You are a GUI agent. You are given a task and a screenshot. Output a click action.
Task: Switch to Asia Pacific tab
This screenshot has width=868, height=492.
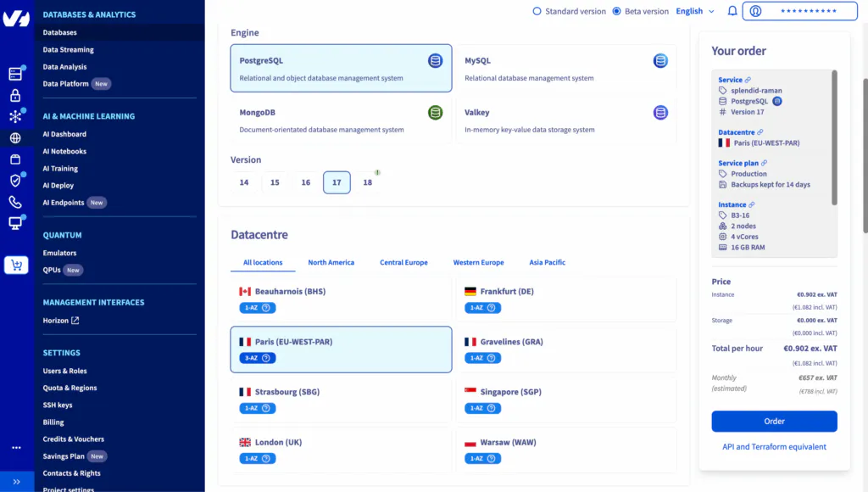click(x=547, y=263)
